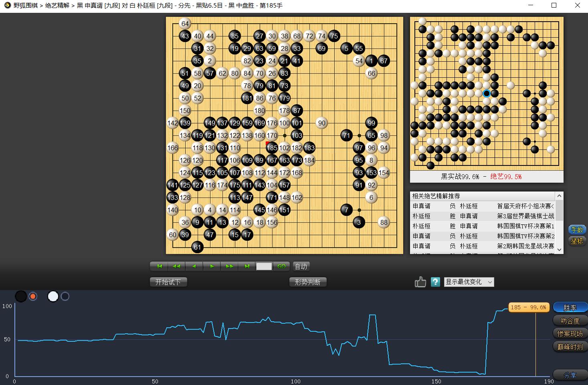Click the thumbs-up like icon

[420, 282]
